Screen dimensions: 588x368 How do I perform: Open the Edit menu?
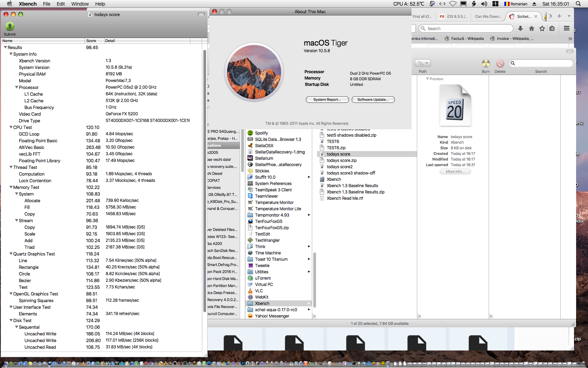[x=61, y=4]
